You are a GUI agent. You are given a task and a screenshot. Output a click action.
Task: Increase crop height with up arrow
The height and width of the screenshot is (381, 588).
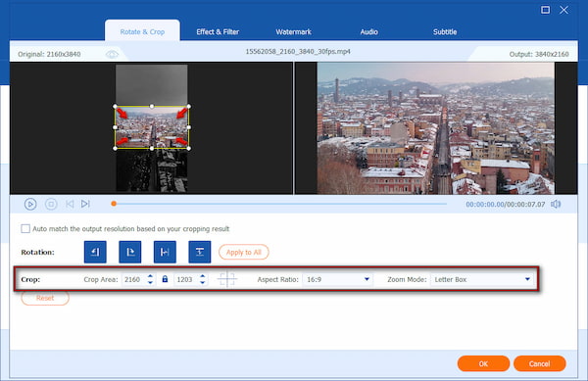pyautogui.click(x=203, y=276)
